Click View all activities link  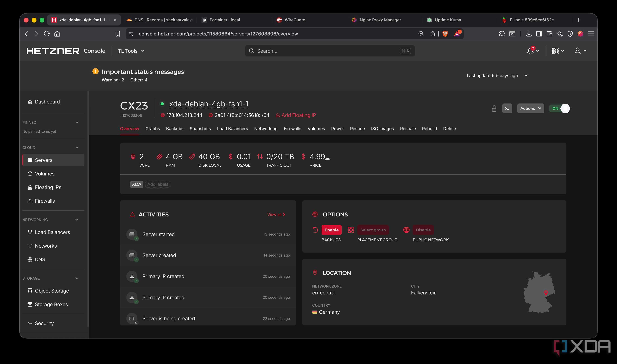click(x=276, y=214)
